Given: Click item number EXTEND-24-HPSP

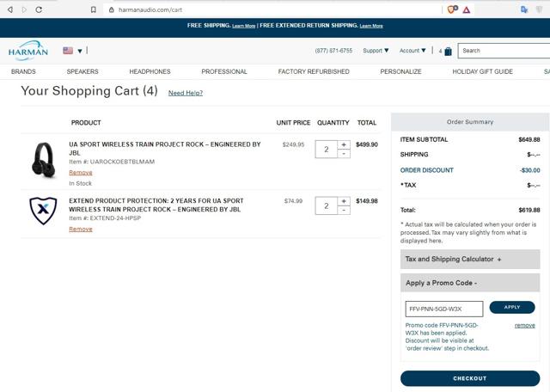Looking at the screenshot, I should point(115,218).
